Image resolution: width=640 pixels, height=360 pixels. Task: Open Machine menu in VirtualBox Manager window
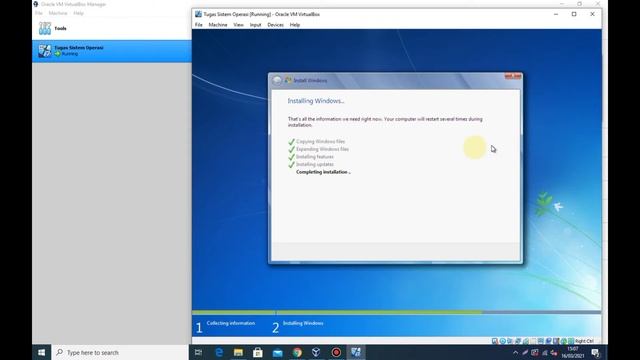click(x=58, y=13)
